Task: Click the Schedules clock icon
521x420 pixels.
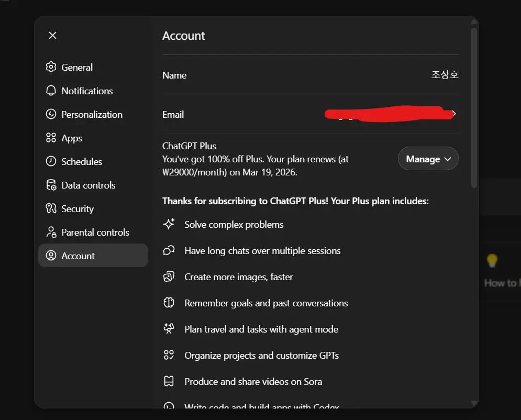Action: coord(51,161)
